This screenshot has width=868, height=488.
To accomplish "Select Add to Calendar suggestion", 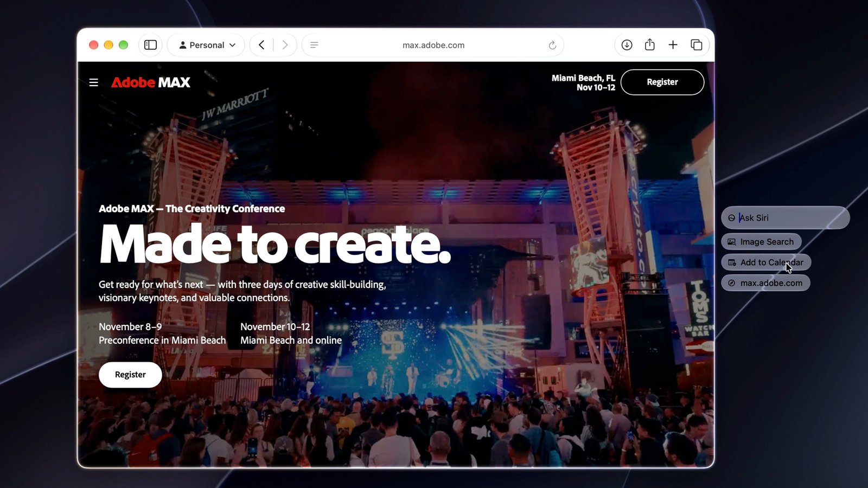I will point(766,262).
